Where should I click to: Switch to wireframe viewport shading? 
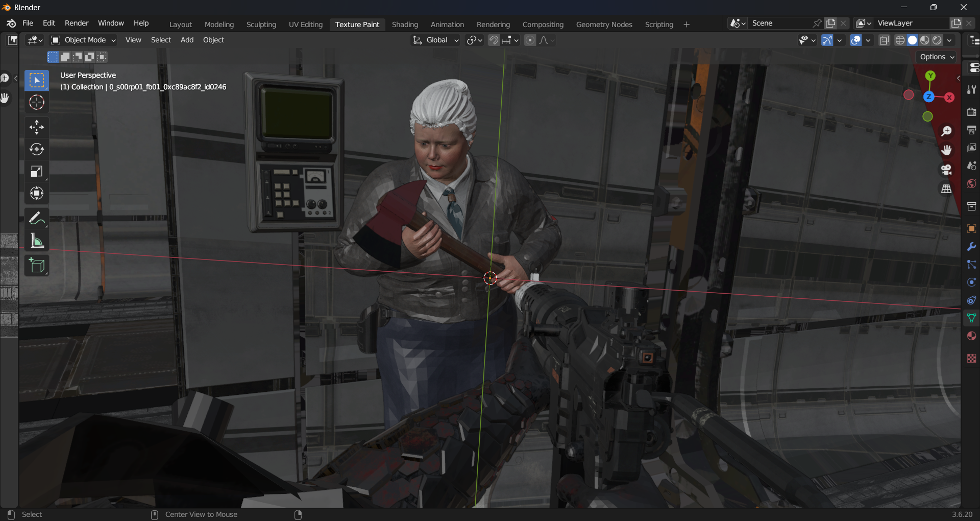(x=900, y=40)
